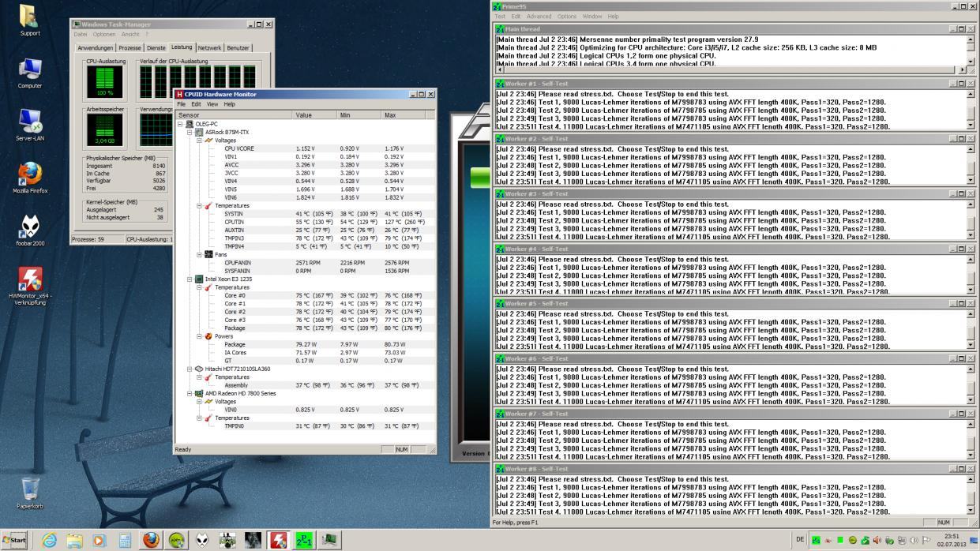Collapse the Intel Xeon E3 1235 node

pos(190,279)
